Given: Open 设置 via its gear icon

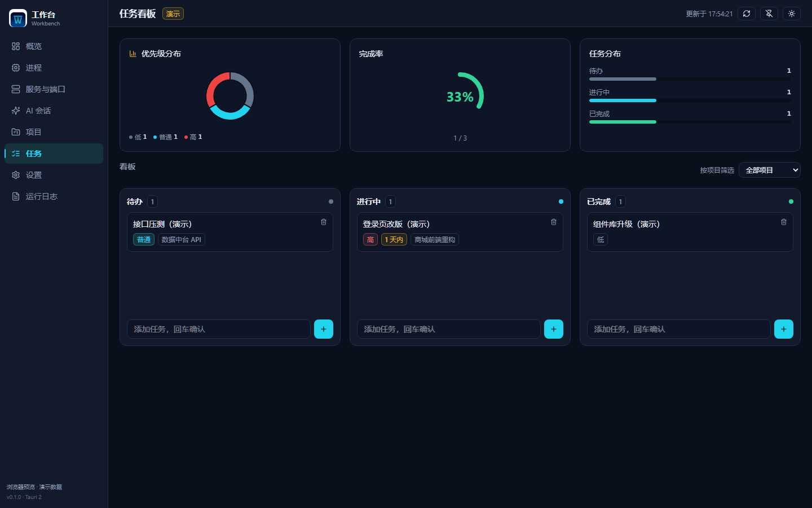Looking at the screenshot, I should click(x=16, y=175).
